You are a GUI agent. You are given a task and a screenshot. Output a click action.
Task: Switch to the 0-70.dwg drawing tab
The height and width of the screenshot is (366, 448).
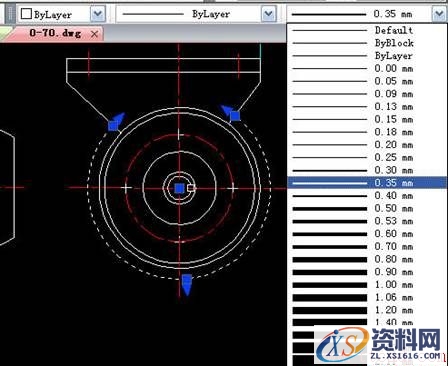(55, 33)
